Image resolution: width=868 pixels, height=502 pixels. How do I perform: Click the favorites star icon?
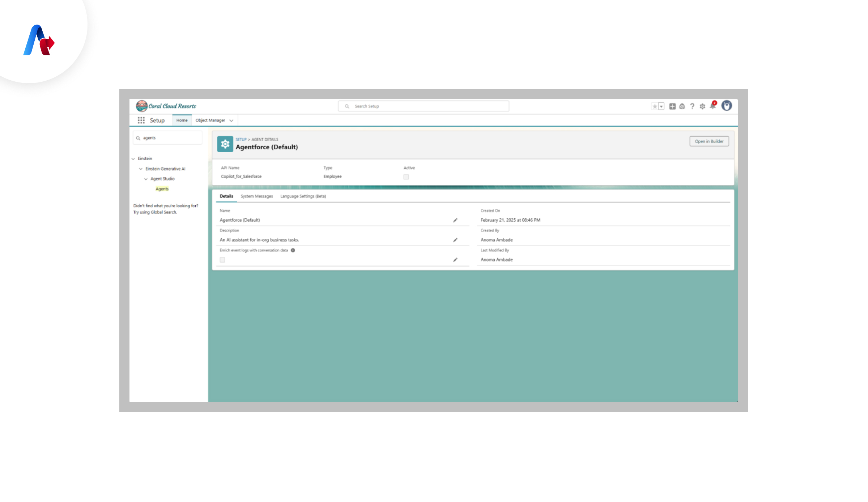coord(655,106)
